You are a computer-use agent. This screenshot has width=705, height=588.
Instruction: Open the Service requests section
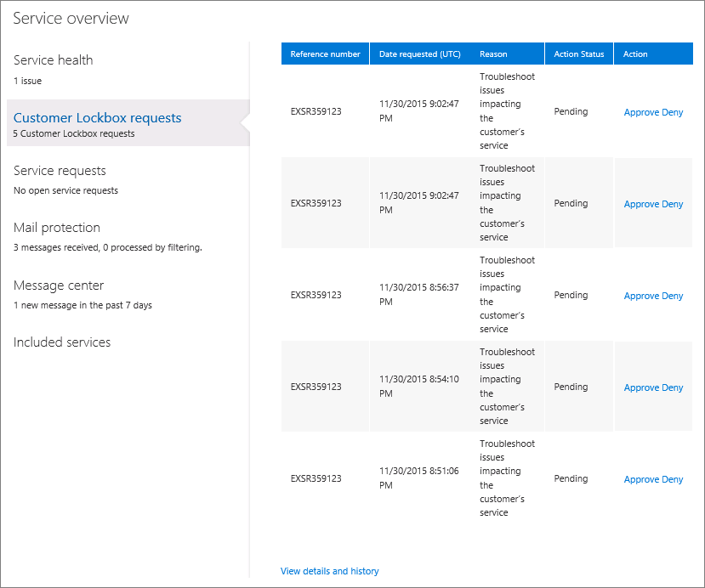click(x=60, y=171)
